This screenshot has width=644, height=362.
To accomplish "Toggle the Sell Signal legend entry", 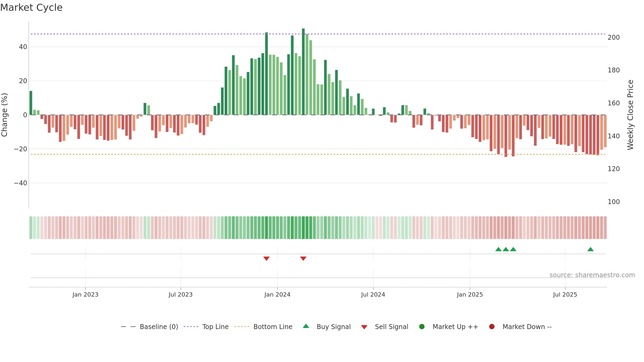I will pos(385,327).
